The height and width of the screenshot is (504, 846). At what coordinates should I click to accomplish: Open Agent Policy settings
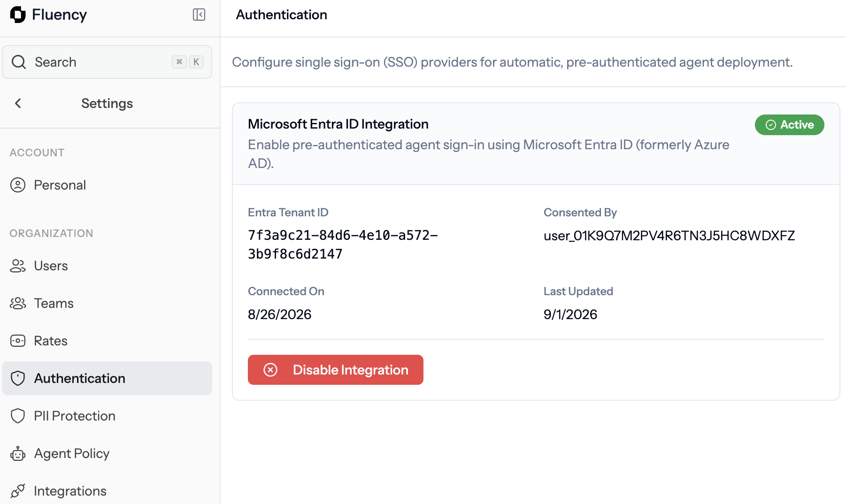click(107, 453)
